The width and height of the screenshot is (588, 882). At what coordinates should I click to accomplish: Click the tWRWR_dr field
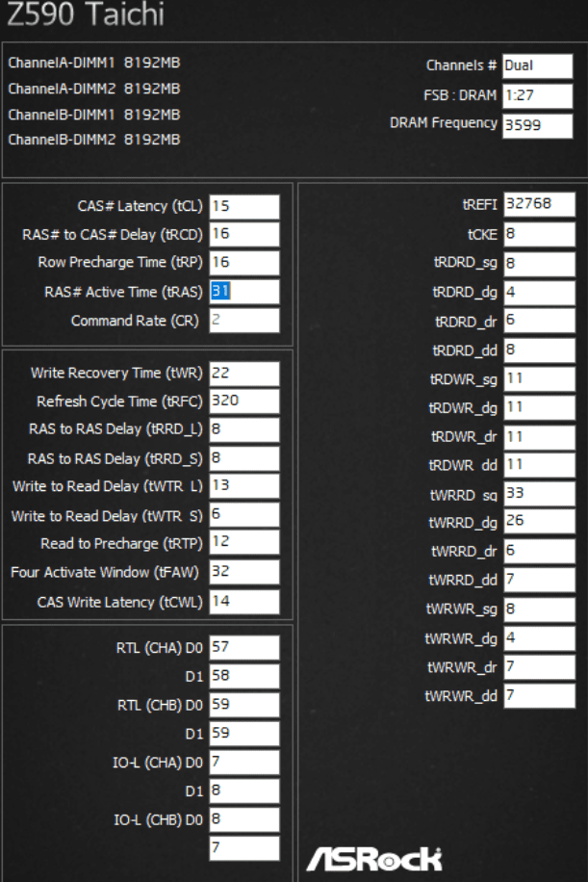point(539,667)
